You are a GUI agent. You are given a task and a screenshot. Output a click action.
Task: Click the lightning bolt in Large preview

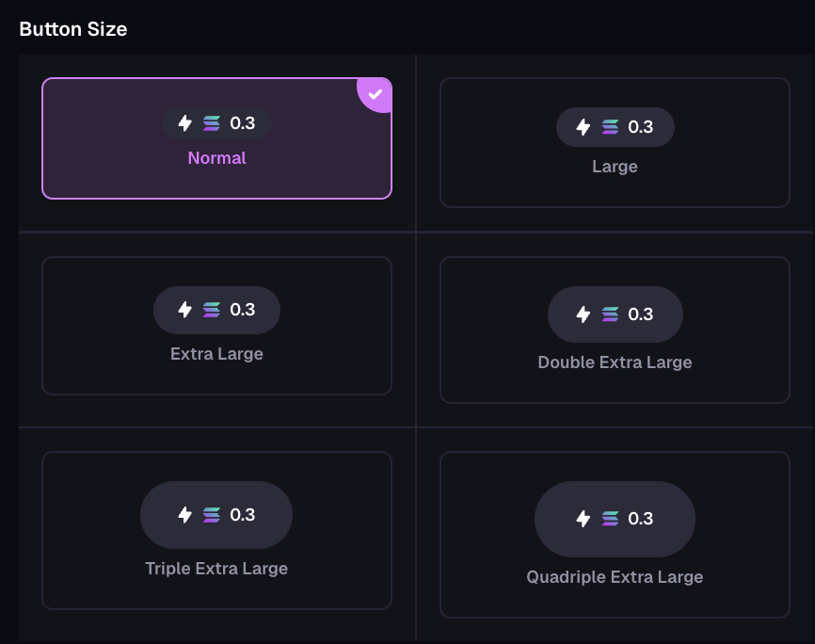pyautogui.click(x=583, y=127)
